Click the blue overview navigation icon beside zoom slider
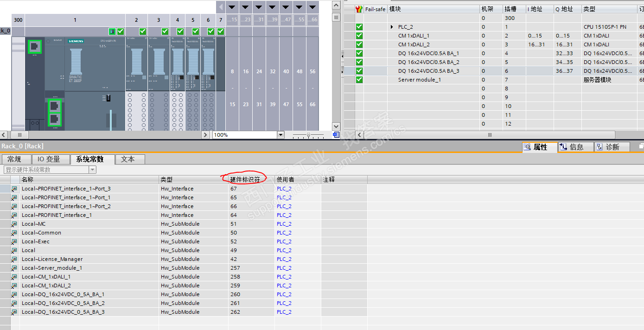 pos(336,135)
